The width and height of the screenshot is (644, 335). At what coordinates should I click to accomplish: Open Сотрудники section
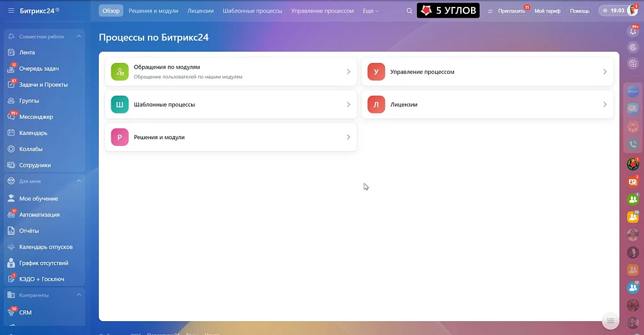pos(35,165)
